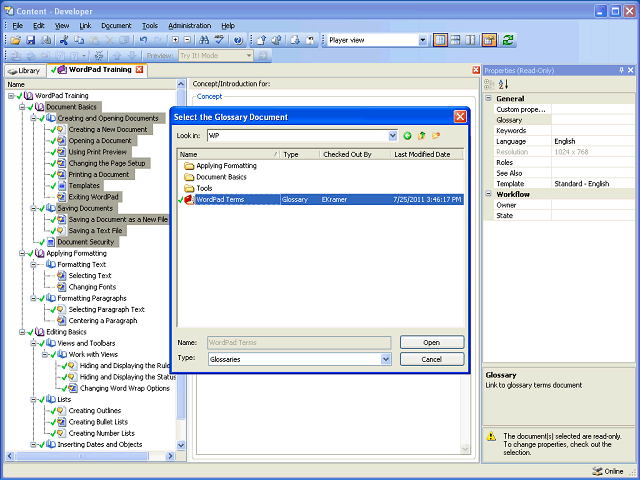Click the Check Out toolbar icon

point(276,40)
